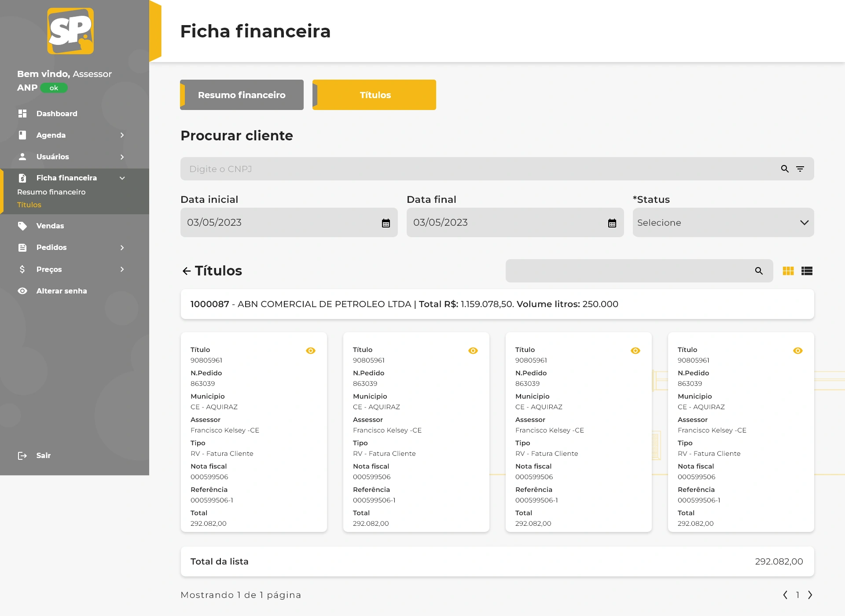
Task: Click the search icon in CNPJ field
Action: [x=785, y=169]
